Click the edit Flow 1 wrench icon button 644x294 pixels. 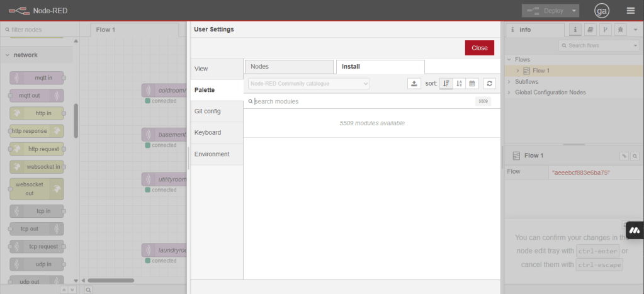click(624, 156)
